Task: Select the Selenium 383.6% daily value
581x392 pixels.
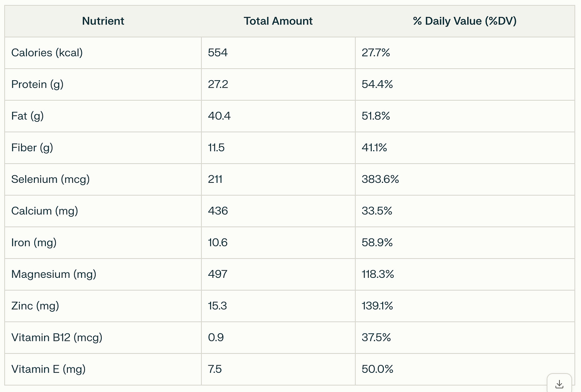Action: tap(380, 179)
